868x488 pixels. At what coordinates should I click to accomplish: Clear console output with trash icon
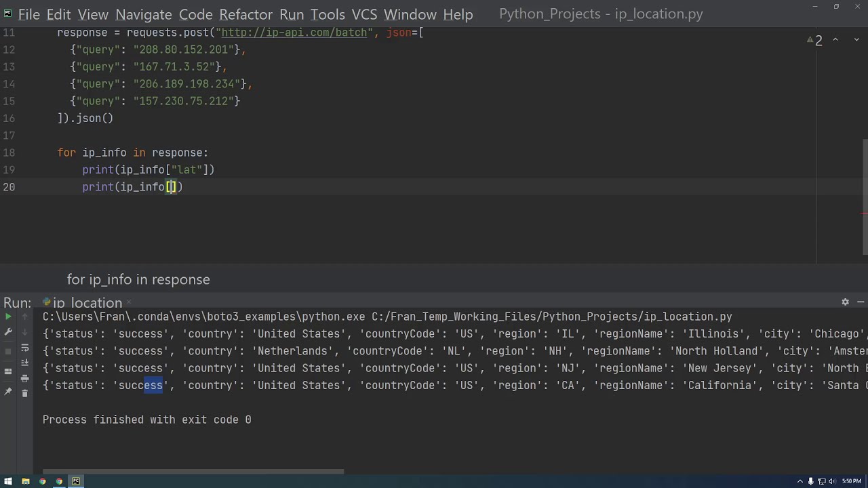pos(25,393)
